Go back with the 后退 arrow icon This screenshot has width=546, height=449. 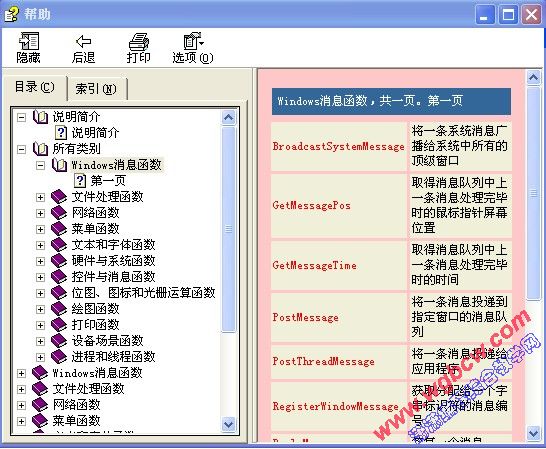tap(84, 41)
